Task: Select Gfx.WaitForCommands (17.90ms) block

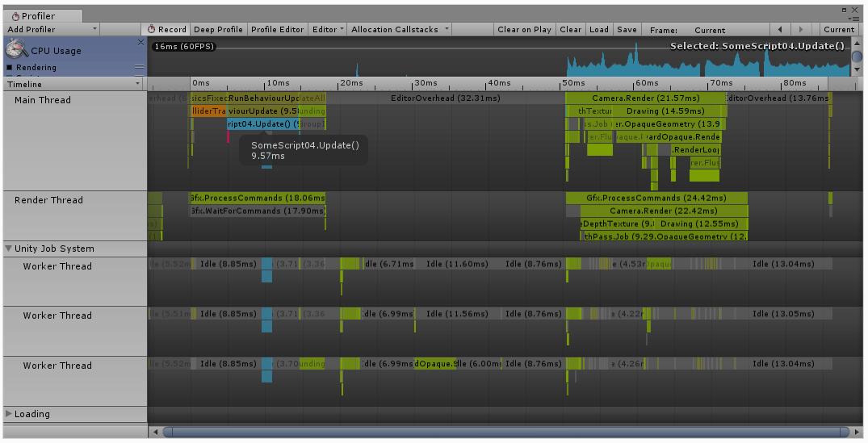Action: coord(258,211)
